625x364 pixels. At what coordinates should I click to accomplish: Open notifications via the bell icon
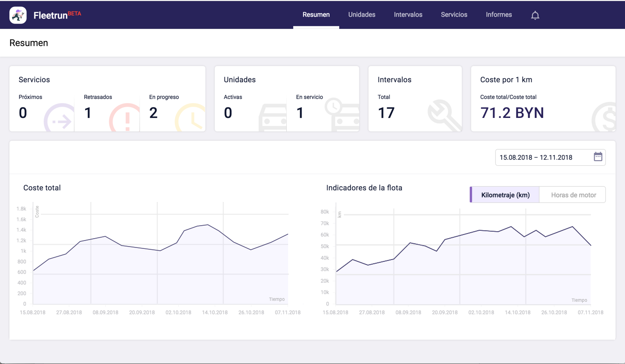(x=535, y=15)
